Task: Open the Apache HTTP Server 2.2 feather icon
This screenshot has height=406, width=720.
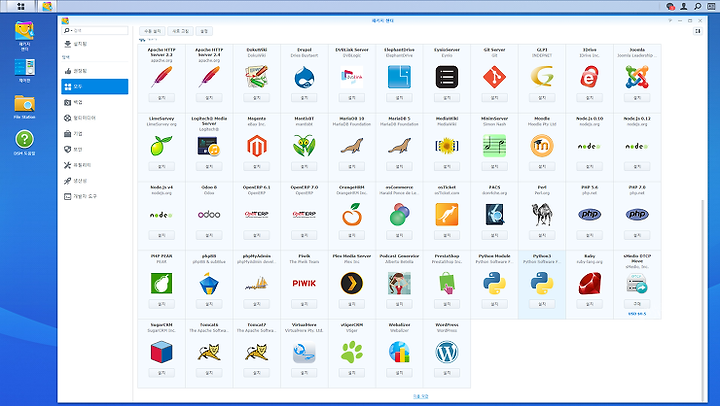Action: [x=162, y=77]
